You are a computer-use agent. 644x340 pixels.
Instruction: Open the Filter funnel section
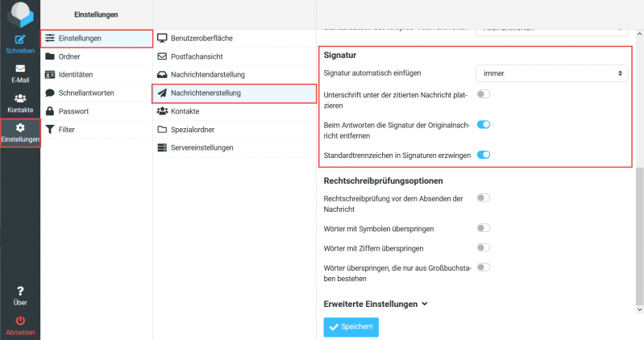pos(67,129)
